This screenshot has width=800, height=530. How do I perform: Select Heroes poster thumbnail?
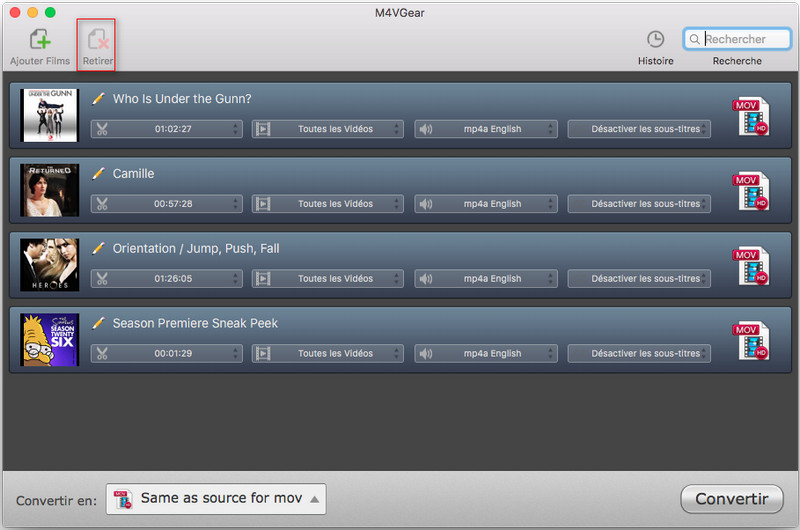(49, 265)
